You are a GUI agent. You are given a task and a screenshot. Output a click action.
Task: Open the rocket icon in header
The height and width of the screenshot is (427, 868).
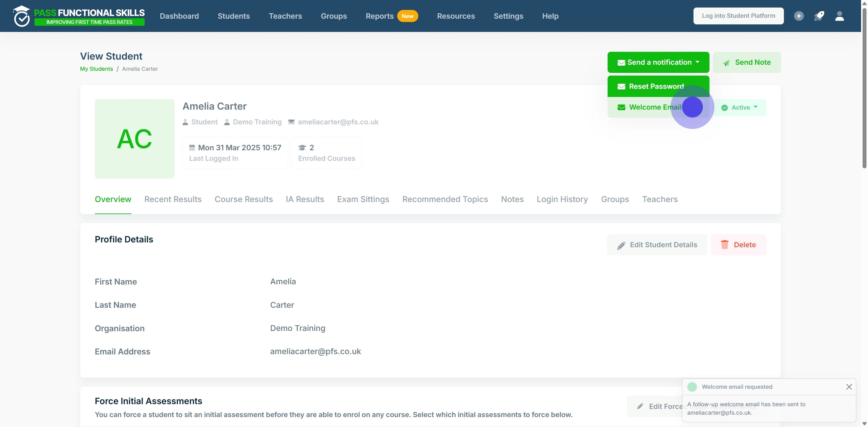point(819,16)
